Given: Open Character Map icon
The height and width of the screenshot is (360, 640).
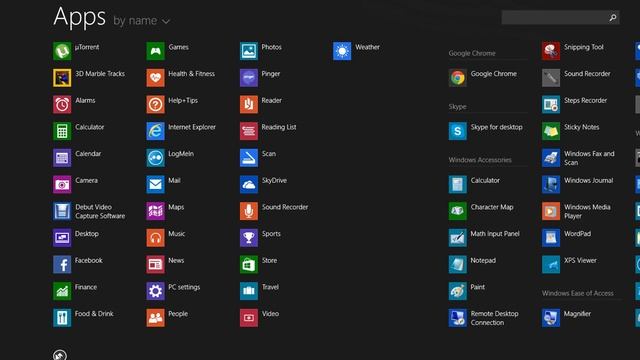Looking at the screenshot, I should point(458,211).
